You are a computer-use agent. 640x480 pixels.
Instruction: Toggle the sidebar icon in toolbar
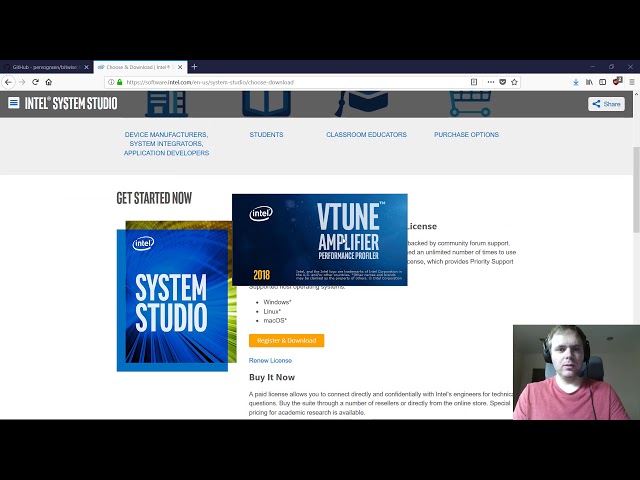(602, 82)
